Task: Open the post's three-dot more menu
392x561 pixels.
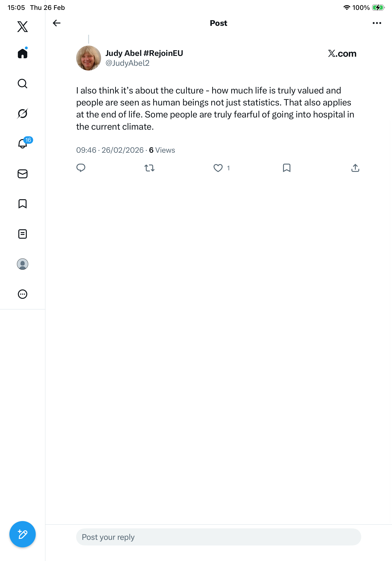Action: pos(376,23)
